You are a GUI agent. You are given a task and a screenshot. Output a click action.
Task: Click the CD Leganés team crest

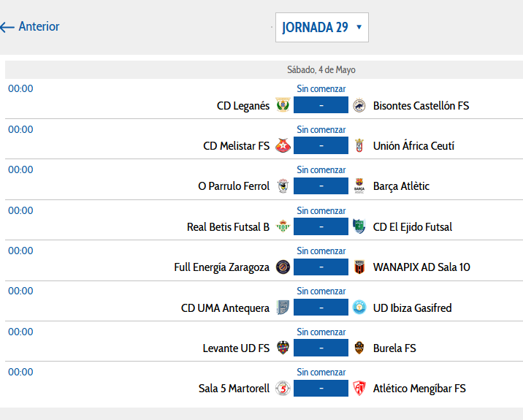coord(283,105)
